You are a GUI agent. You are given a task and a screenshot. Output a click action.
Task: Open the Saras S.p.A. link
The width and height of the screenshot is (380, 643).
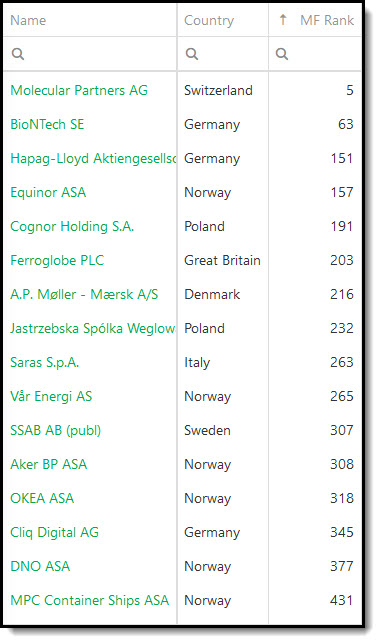(45, 363)
